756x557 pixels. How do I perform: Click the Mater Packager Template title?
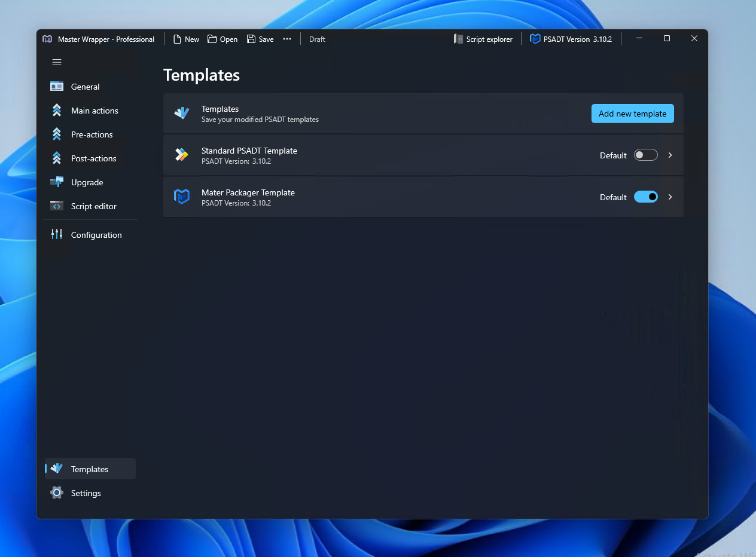248,192
